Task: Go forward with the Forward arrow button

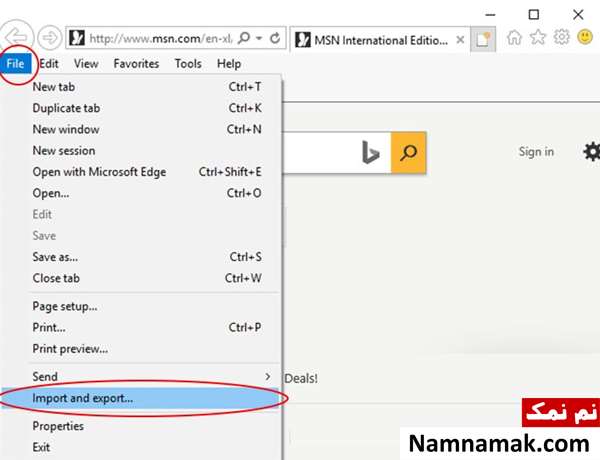Action: pyautogui.click(x=49, y=38)
